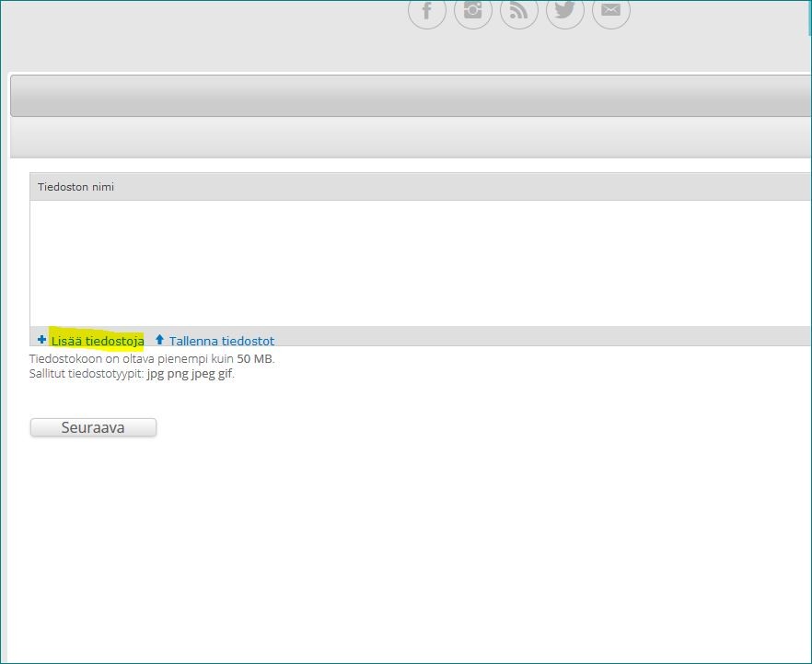The image size is (812, 664).
Task: Click the Instagram camera icon
Action: (473, 11)
